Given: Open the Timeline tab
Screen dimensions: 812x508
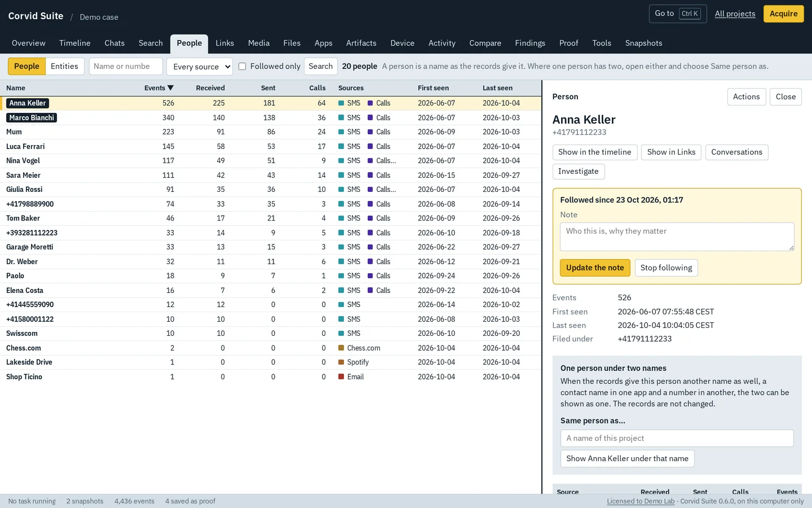Looking at the screenshot, I should point(75,43).
